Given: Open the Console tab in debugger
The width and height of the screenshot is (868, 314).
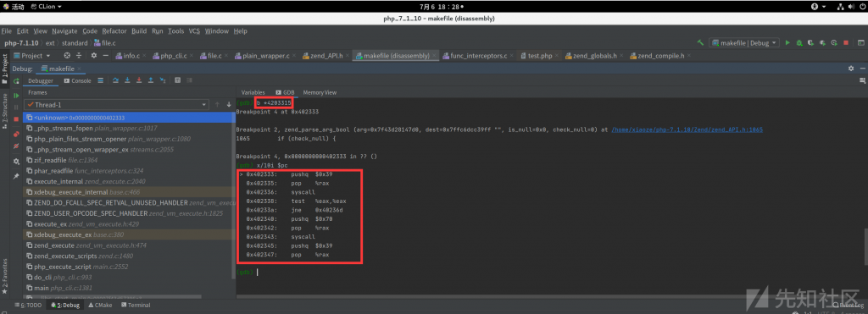Looking at the screenshot, I should point(77,80).
